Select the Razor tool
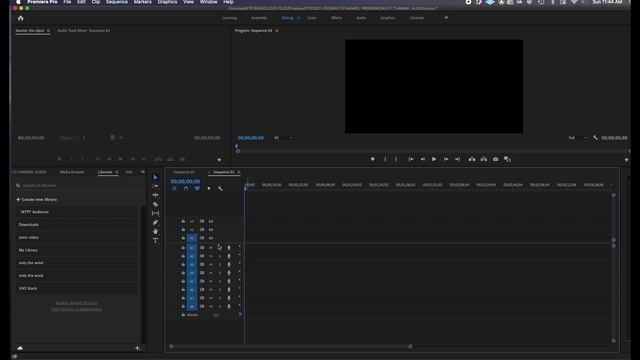640x360 pixels. click(155, 204)
